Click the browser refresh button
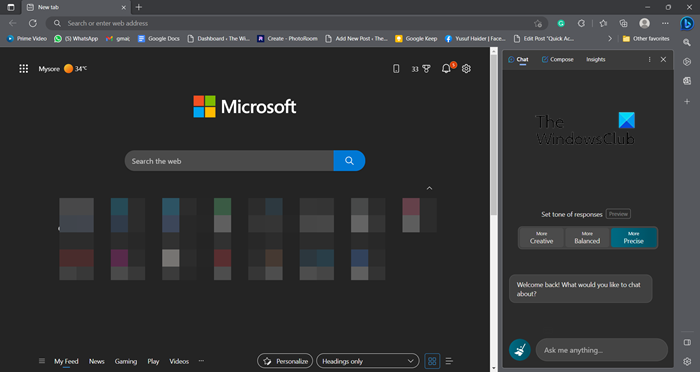Screen dimensions: 700x372 tap(33, 23)
